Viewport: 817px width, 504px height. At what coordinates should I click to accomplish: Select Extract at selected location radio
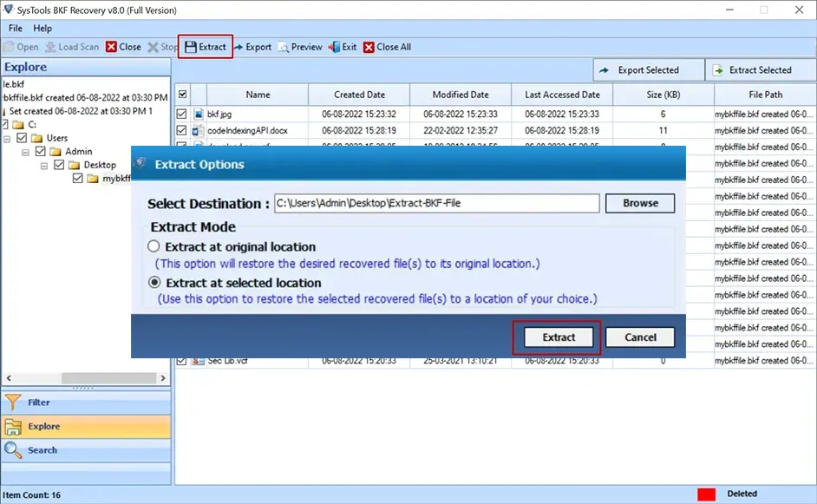point(154,282)
